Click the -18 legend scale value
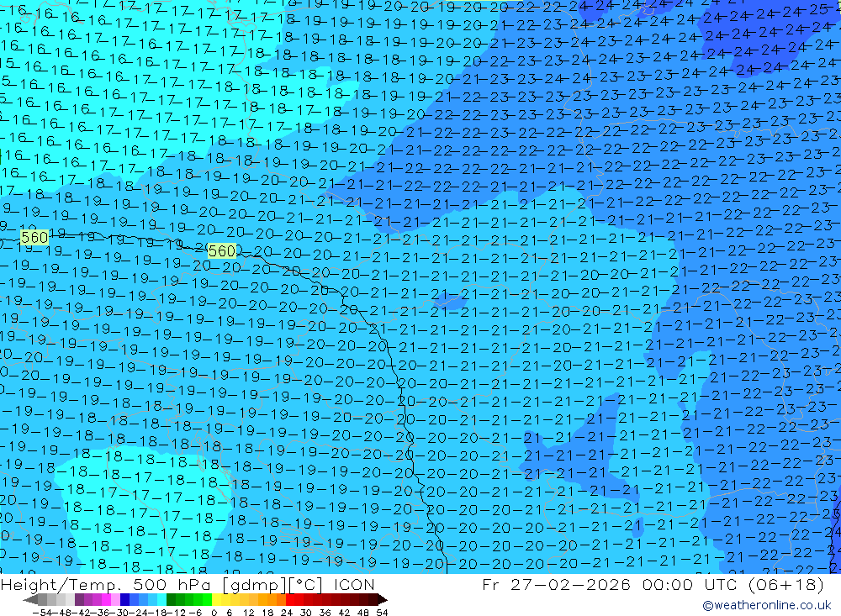This screenshot has width=841, height=616. point(157,613)
